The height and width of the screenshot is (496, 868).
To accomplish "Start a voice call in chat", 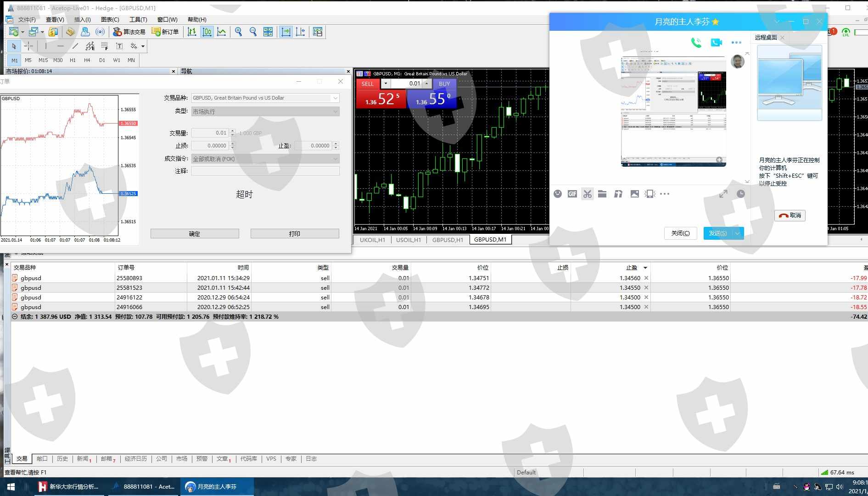I will [696, 43].
